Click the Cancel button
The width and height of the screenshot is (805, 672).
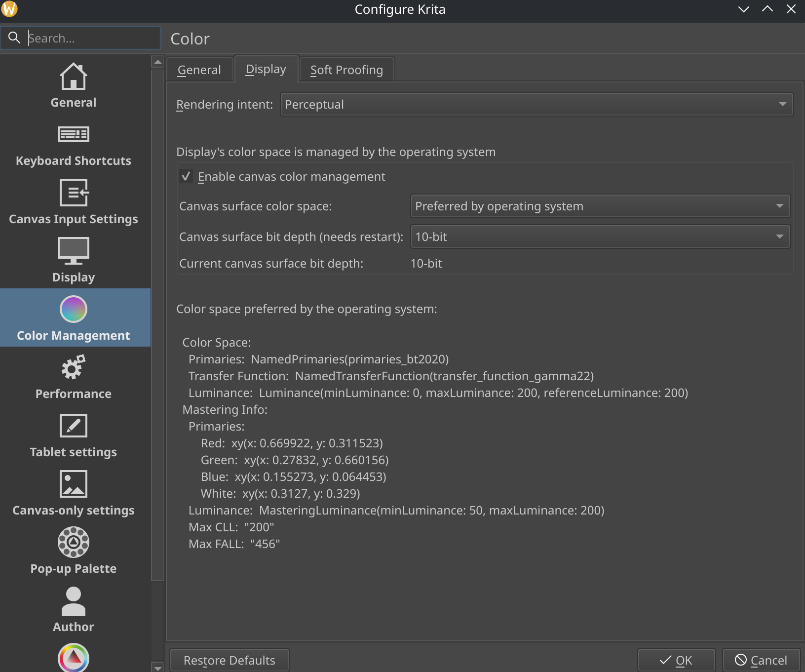click(761, 660)
